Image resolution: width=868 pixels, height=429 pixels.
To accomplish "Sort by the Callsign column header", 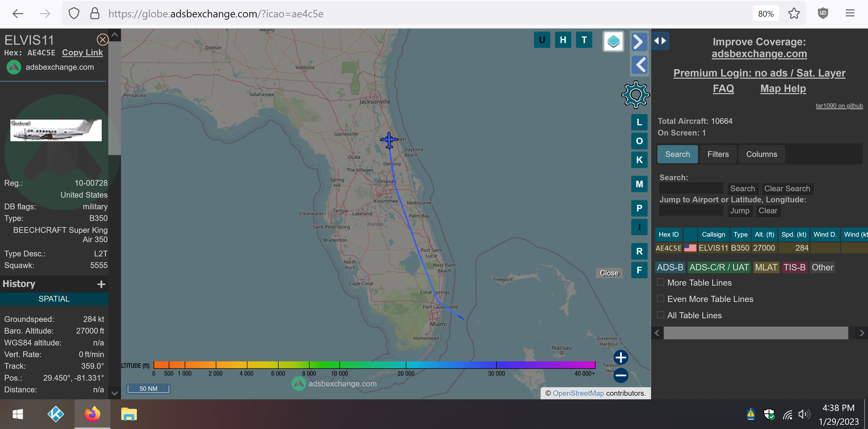I will (x=713, y=234).
